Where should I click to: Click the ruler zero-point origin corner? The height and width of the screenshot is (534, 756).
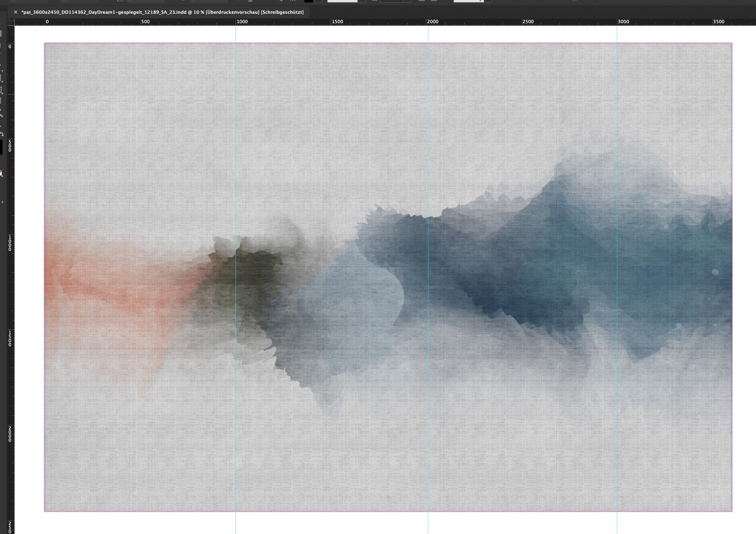11,22
